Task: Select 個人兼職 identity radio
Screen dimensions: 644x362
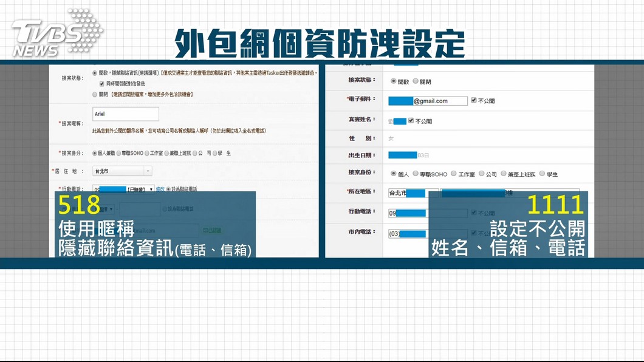Action: click(x=95, y=153)
